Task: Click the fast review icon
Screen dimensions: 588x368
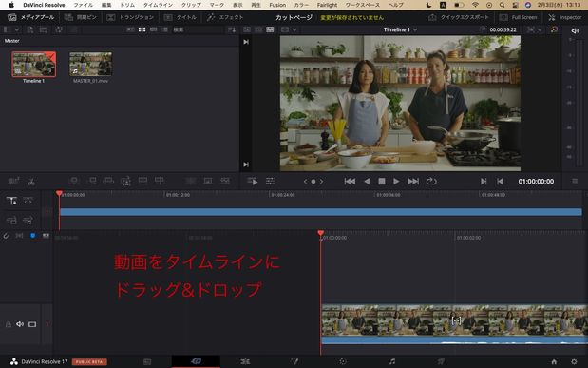Action: click(253, 182)
